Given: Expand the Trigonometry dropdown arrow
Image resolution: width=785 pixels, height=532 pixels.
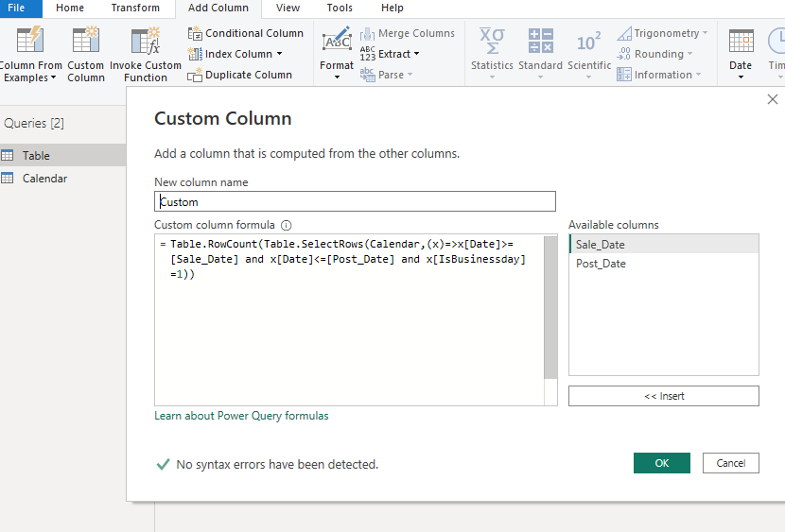Looking at the screenshot, I should pos(705,33).
